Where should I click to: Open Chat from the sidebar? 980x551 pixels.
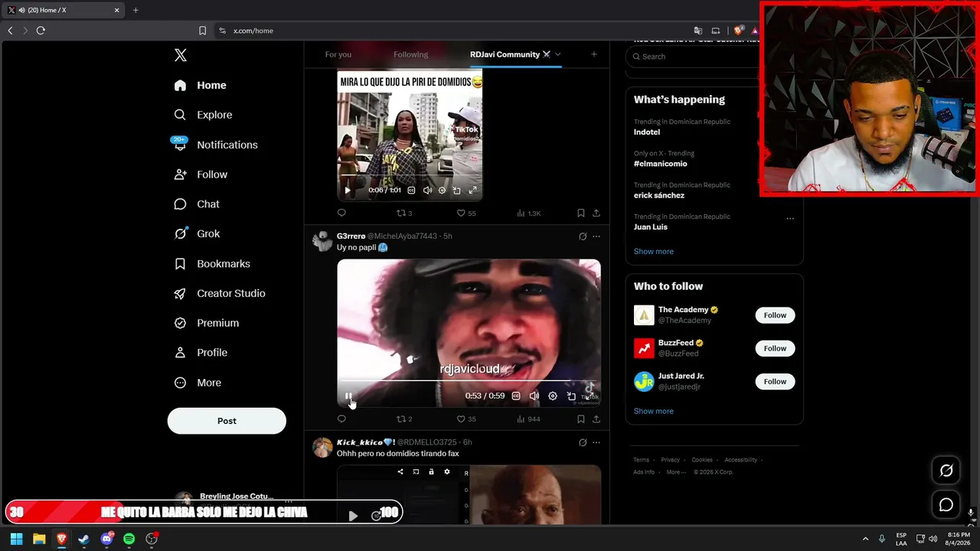(198, 204)
